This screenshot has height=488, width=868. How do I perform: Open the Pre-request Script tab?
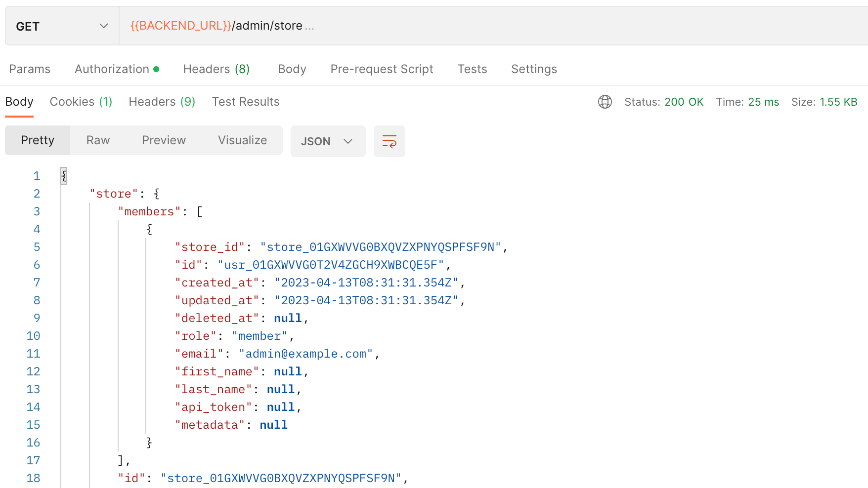[381, 69]
